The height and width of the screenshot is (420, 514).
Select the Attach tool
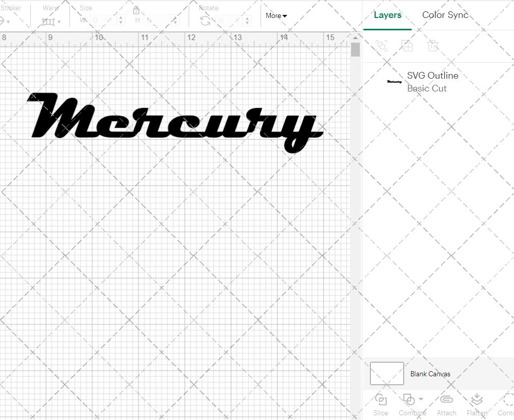point(446,404)
